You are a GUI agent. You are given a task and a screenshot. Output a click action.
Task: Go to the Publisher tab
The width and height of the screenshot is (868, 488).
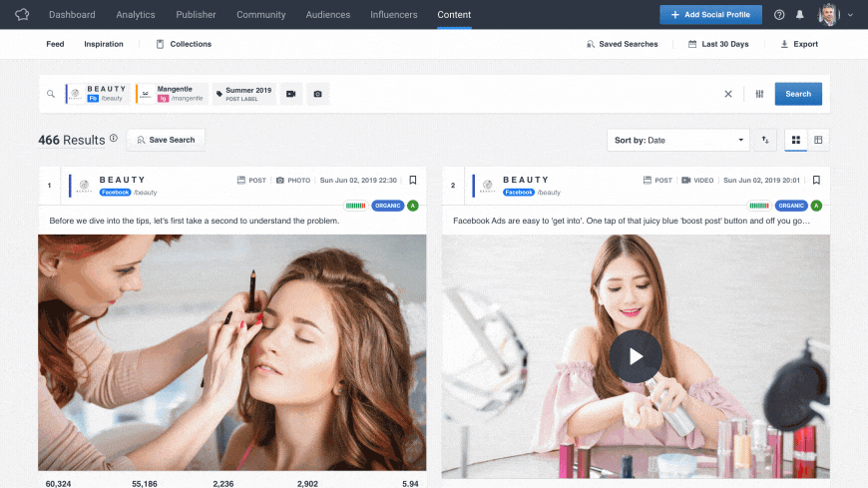point(196,14)
